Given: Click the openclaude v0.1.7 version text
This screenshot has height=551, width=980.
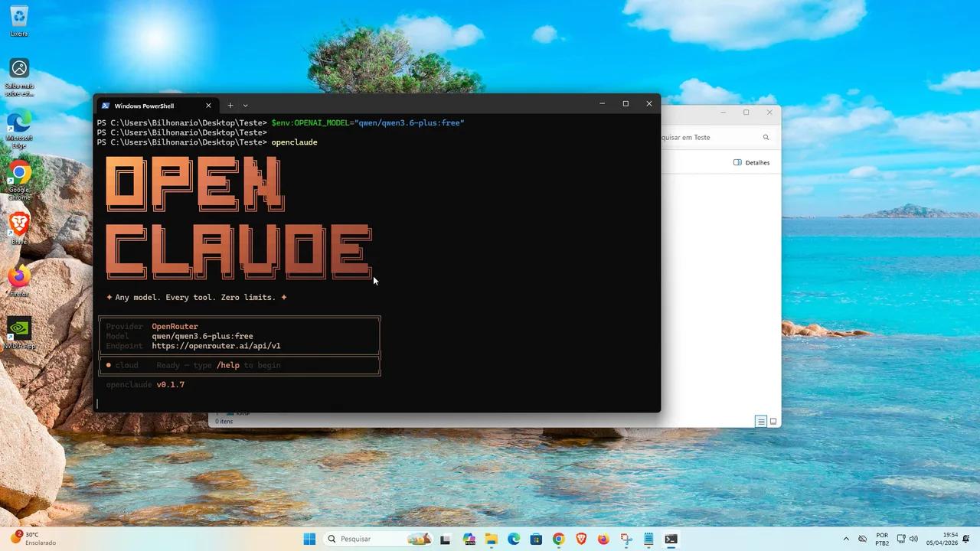Looking at the screenshot, I should pyautogui.click(x=145, y=385).
